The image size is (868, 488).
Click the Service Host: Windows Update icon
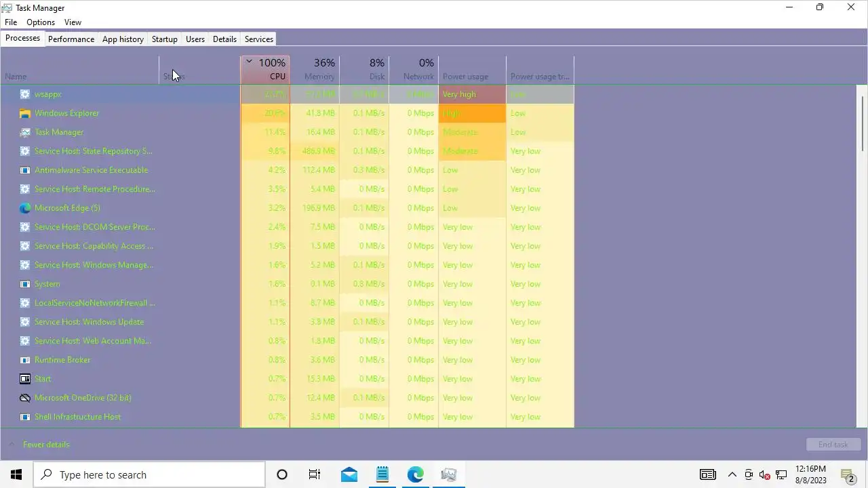[25, 322]
